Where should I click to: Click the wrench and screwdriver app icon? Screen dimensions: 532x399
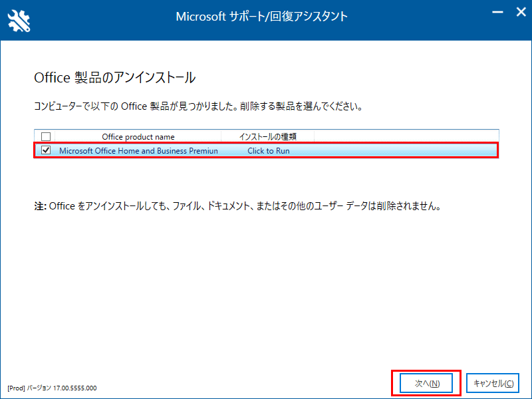[x=19, y=21]
